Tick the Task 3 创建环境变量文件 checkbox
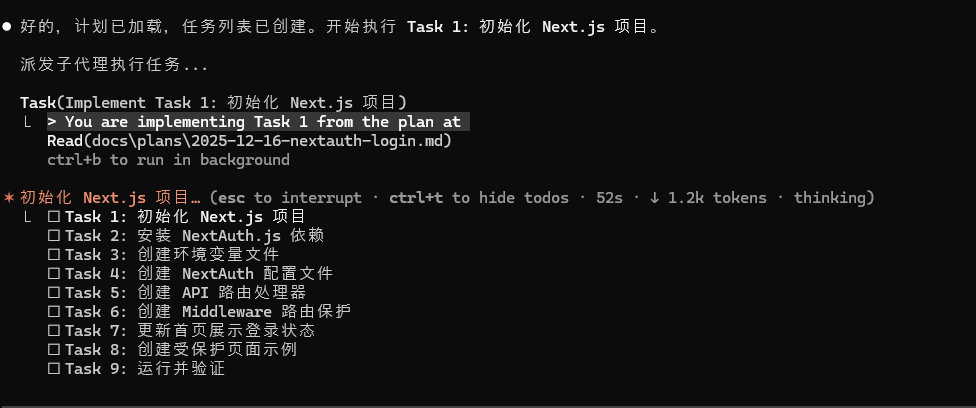This screenshot has height=408, width=976. (53, 255)
